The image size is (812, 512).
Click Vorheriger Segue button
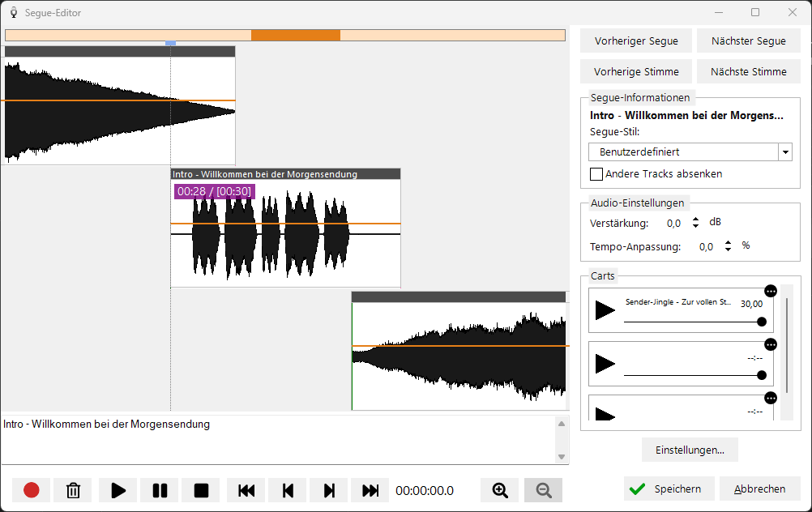636,41
